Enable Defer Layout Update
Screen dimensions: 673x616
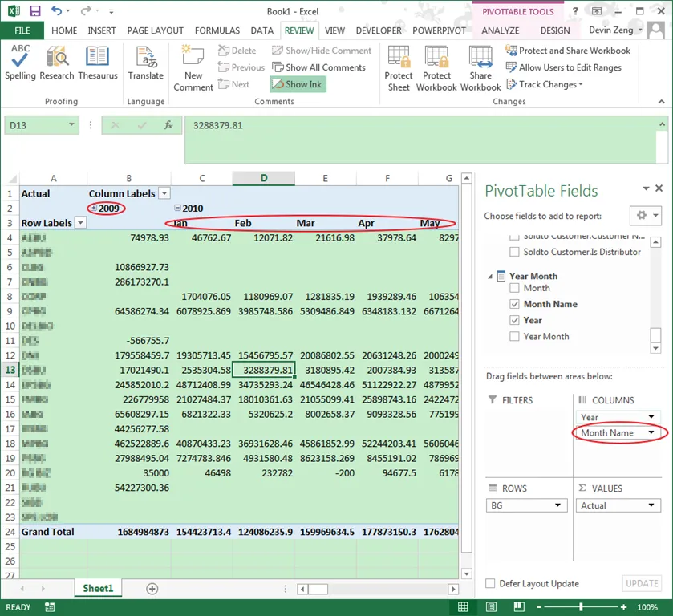pos(490,583)
